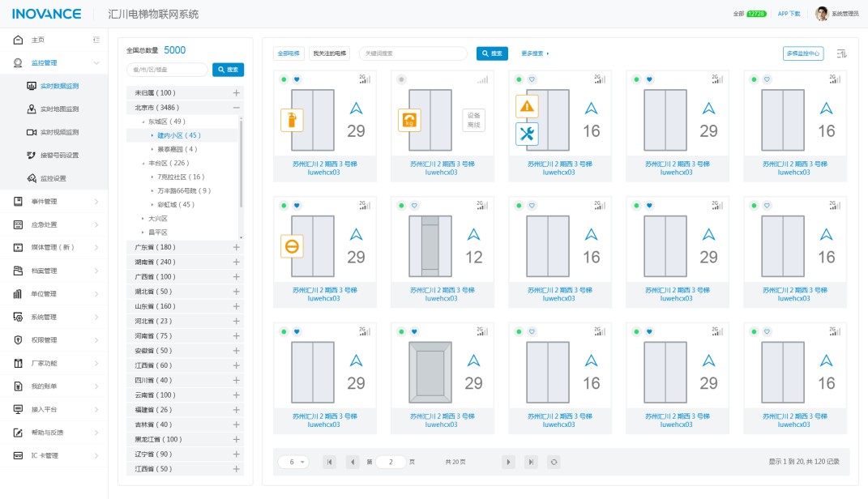Expand the 大兴区 tree node arrow
This screenshot has width=868, height=499.
143,219
